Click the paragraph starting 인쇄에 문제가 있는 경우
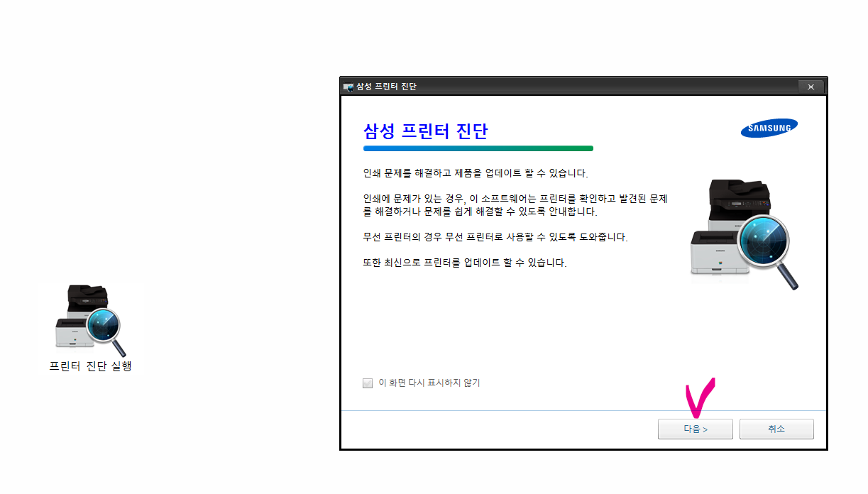868x494 pixels. click(x=515, y=205)
